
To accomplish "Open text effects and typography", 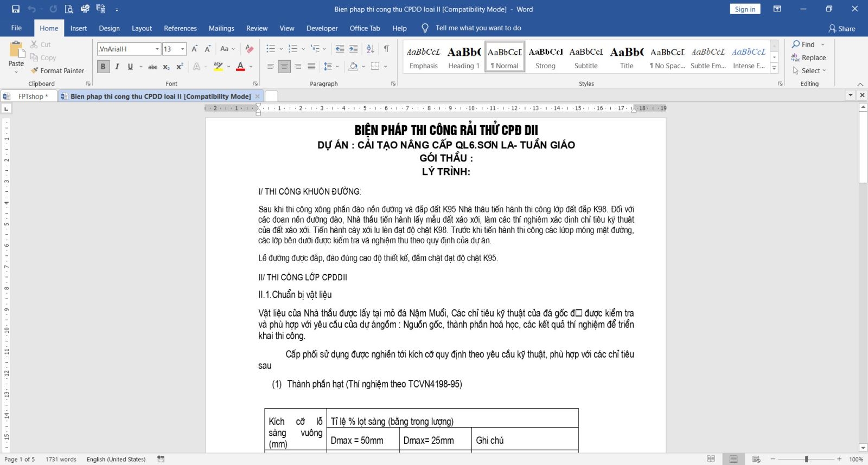I will pyautogui.click(x=199, y=67).
